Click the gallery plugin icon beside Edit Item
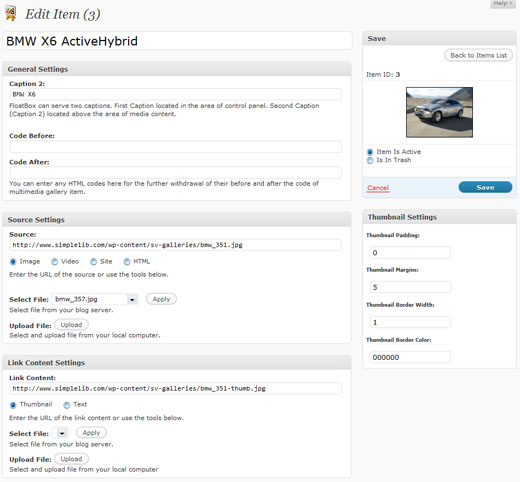 pos(11,14)
